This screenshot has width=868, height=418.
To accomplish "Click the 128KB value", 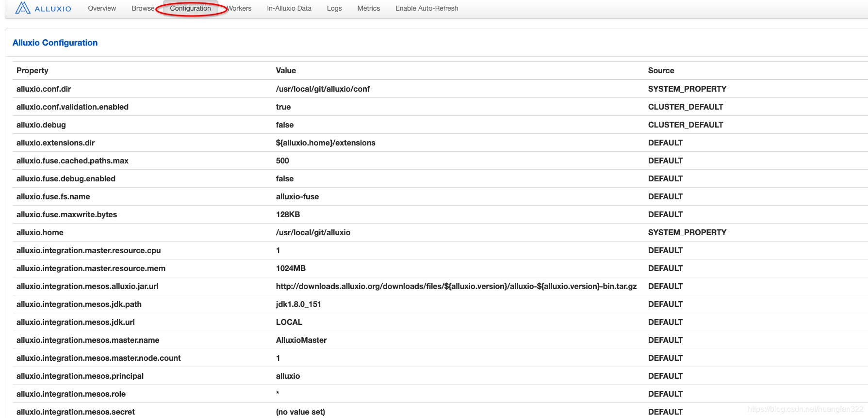I will pos(288,214).
